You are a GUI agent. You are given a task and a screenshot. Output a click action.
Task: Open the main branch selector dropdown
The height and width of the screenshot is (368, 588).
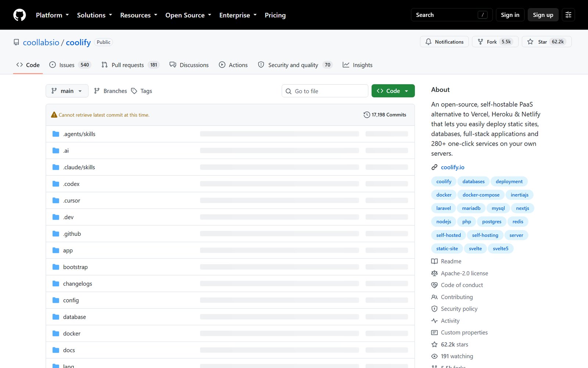pos(67,91)
